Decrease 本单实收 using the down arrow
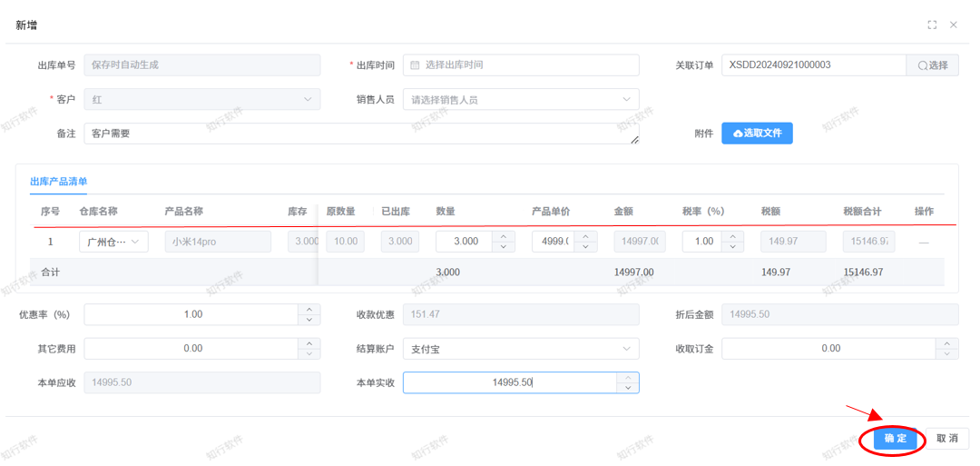 click(x=629, y=389)
